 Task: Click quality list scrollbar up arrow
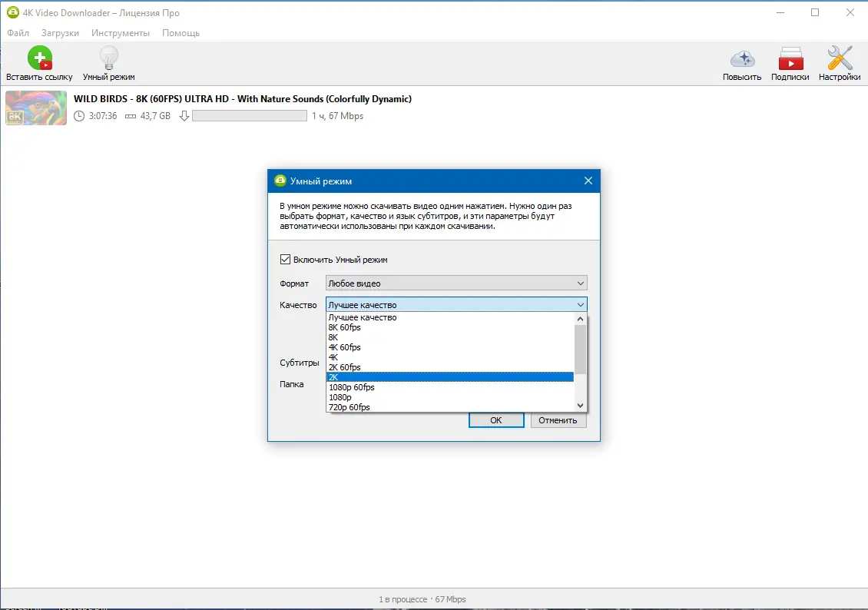pyautogui.click(x=580, y=319)
